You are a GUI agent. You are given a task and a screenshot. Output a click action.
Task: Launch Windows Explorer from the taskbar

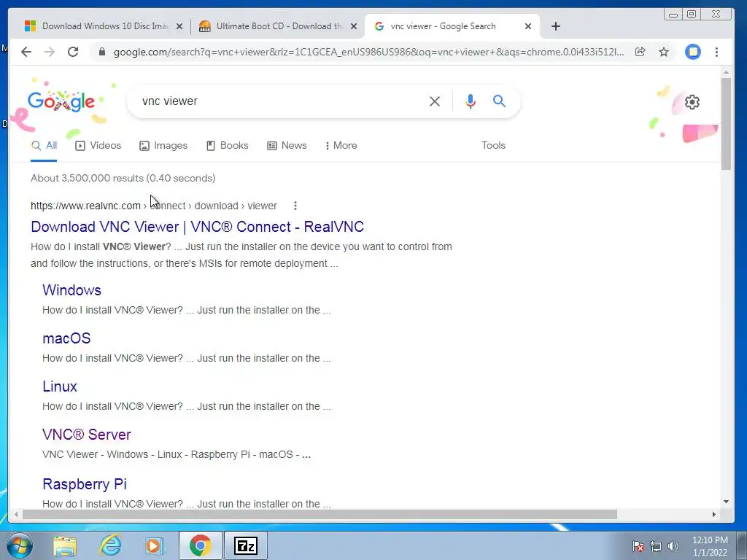click(x=65, y=546)
